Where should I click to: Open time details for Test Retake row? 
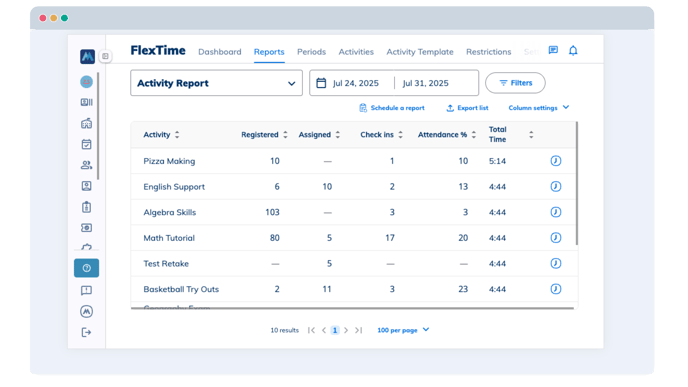(555, 263)
